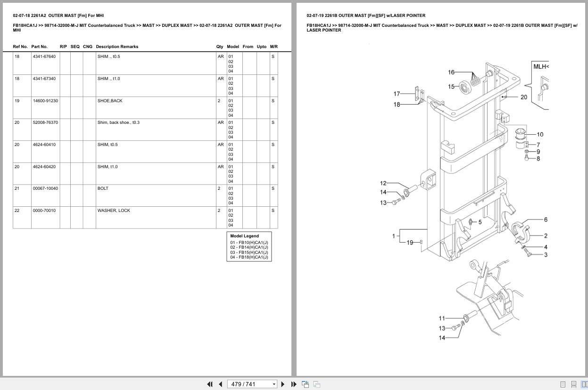Select part number 4341-67340

click(44, 79)
